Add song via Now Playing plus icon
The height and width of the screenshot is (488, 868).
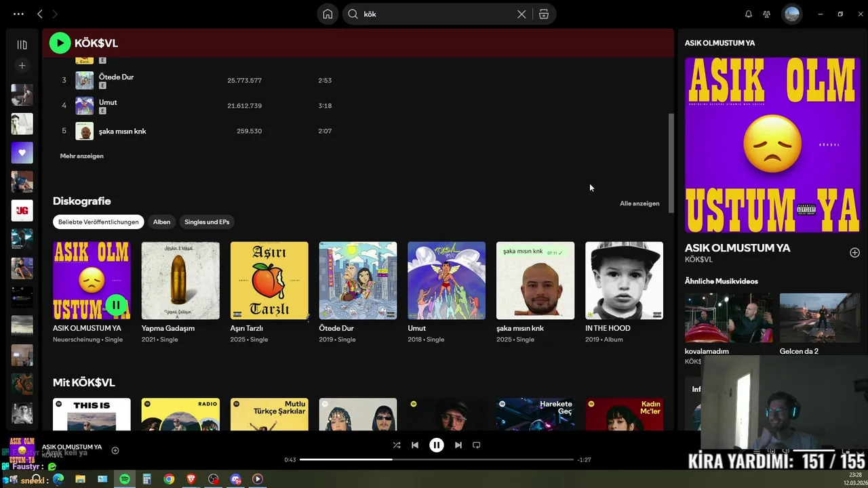854,252
